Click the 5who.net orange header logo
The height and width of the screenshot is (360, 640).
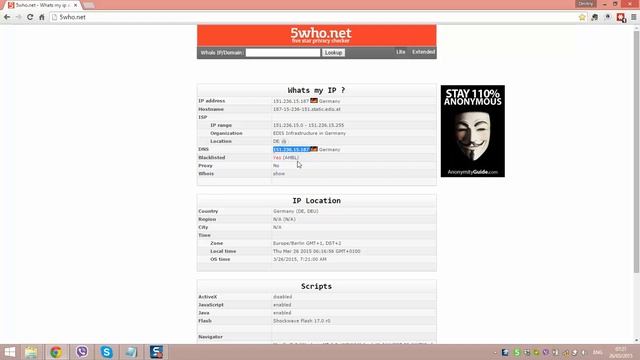(x=320, y=35)
